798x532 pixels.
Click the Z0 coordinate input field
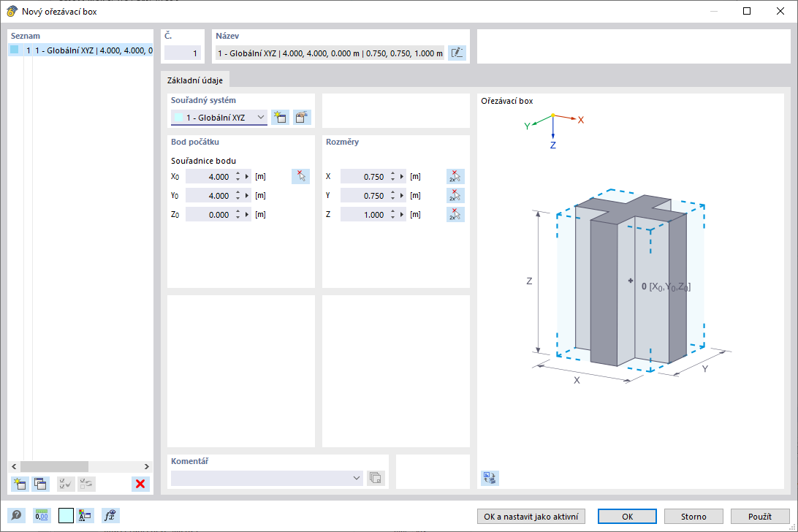[209, 214]
